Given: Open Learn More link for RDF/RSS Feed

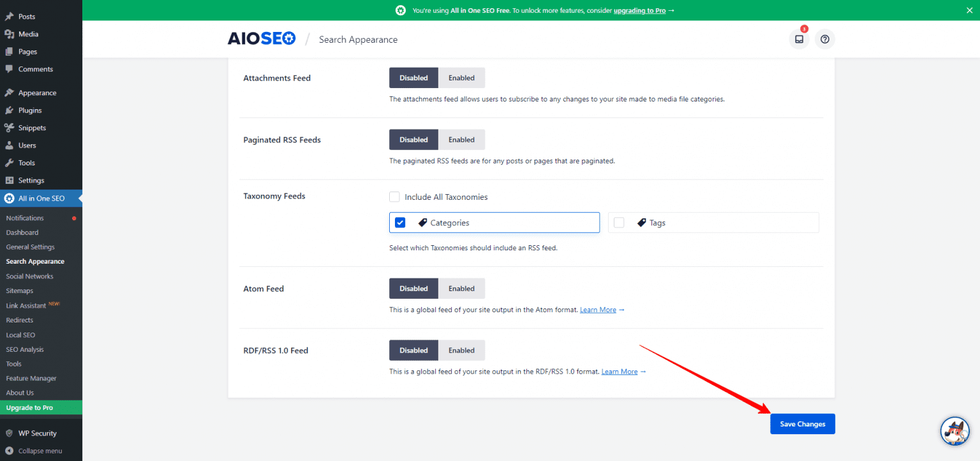Looking at the screenshot, I should pos(620,372).
